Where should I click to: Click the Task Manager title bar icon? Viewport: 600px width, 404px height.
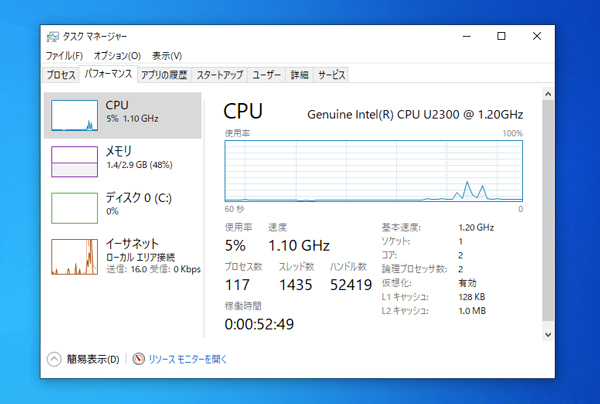tap(52, 37)
